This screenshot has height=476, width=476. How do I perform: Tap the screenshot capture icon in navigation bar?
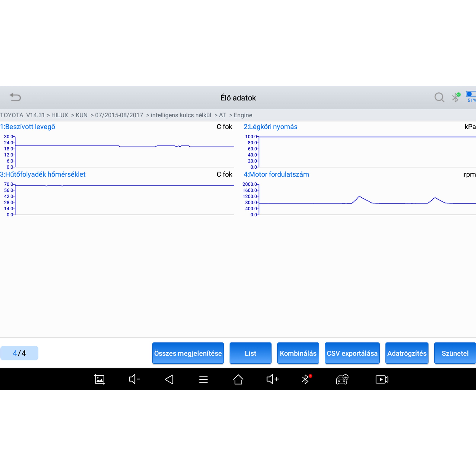click(100, 379)
